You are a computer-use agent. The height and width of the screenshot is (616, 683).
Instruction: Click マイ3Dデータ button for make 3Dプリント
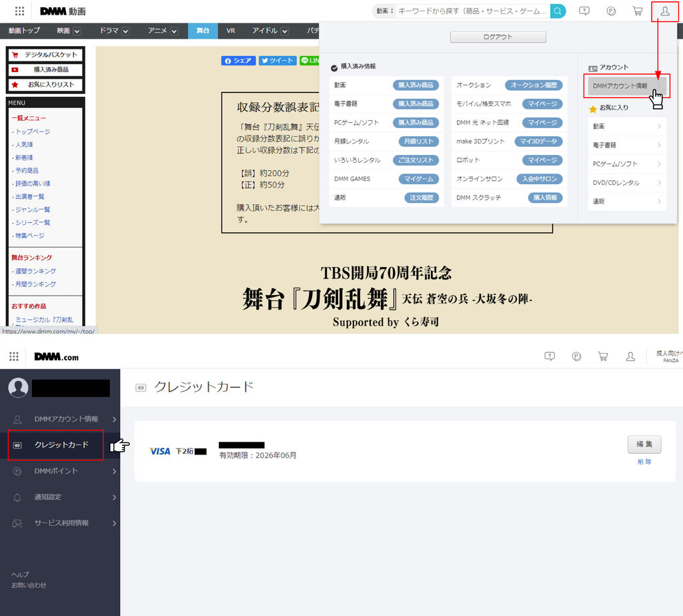point(538,141)
